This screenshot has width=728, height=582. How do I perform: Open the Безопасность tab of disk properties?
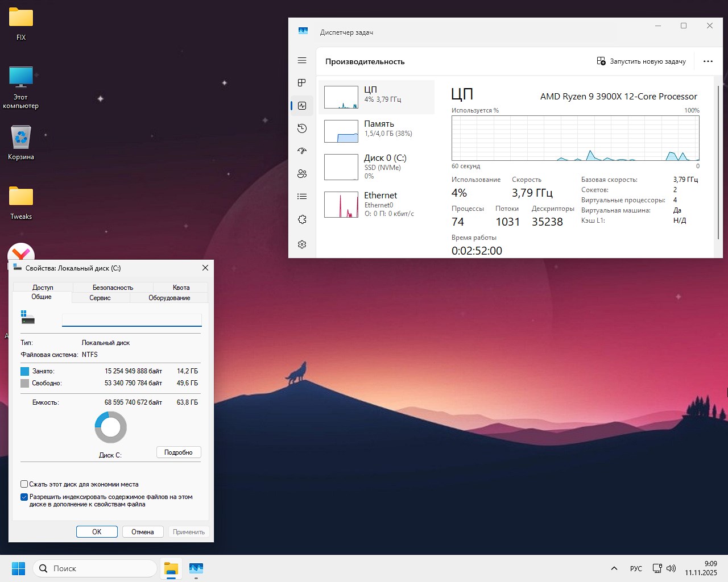111,287
